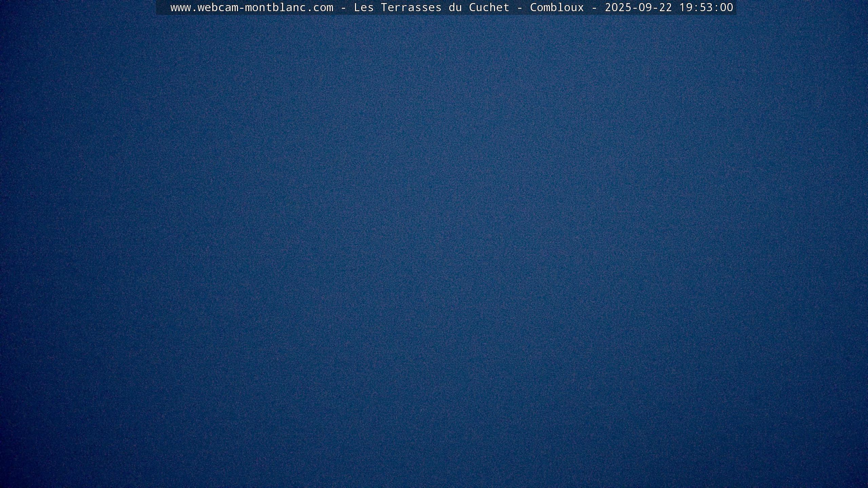The height and width of the screenshot is (488, 868).
Task: Click the seconds "00" in the timestamp
Action: coord(727,7)
